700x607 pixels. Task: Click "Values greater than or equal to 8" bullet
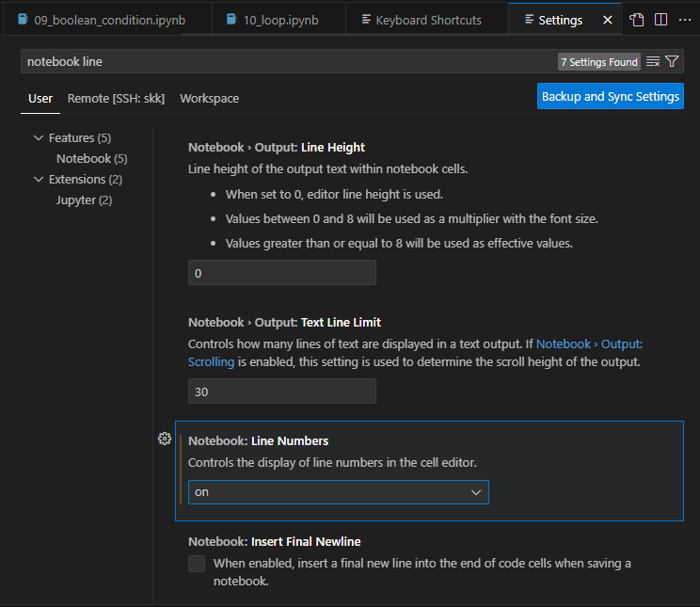point(399,244)
